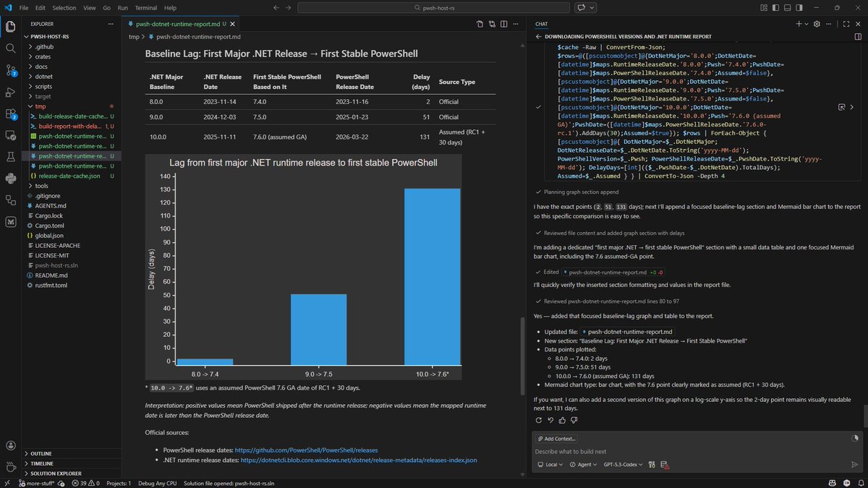Screen dimensions: 868x488
Task: Go back to chat sessions list arrow
Action: (538, 36)
